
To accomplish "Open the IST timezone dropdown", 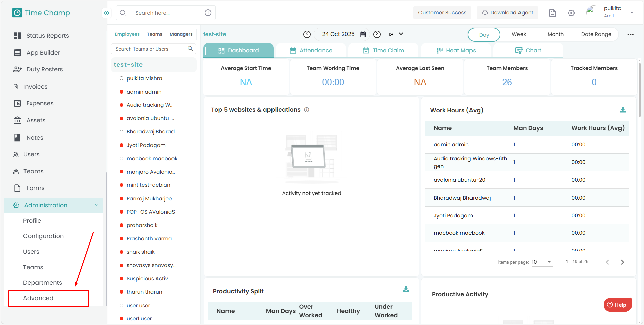I will 396,34.
